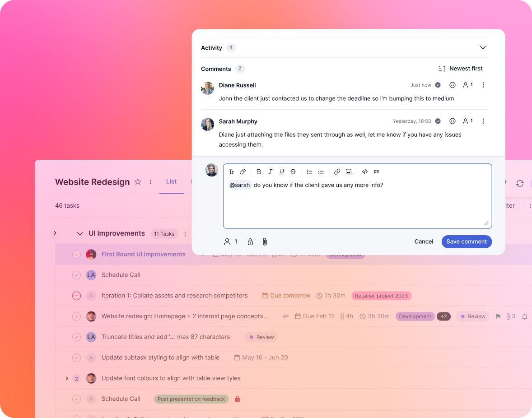Open options menu for Sarah Murphy's comment
The height and width of the screenshot is (418, 532).
click(484, 121)
